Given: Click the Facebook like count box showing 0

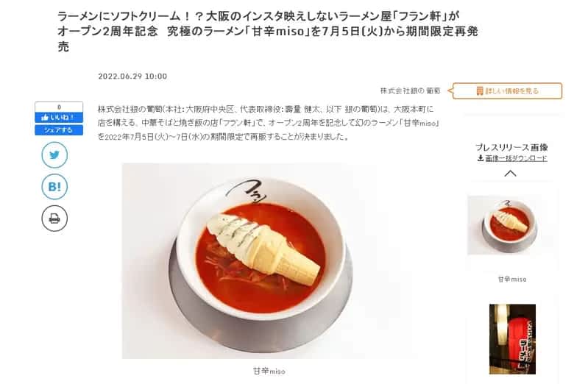Looking at the screenshot, I should pos(59,107).
